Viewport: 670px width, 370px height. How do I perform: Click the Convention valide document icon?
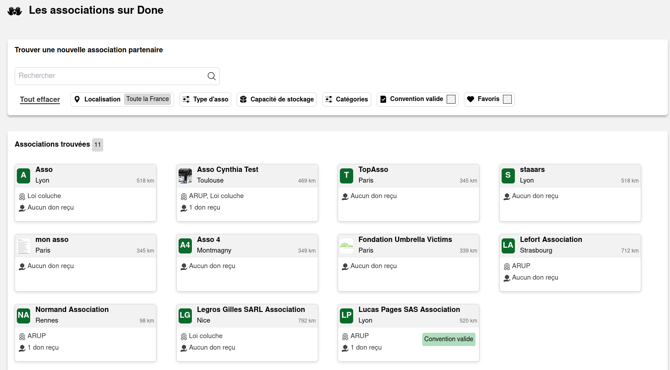click(x=383, y=99)
